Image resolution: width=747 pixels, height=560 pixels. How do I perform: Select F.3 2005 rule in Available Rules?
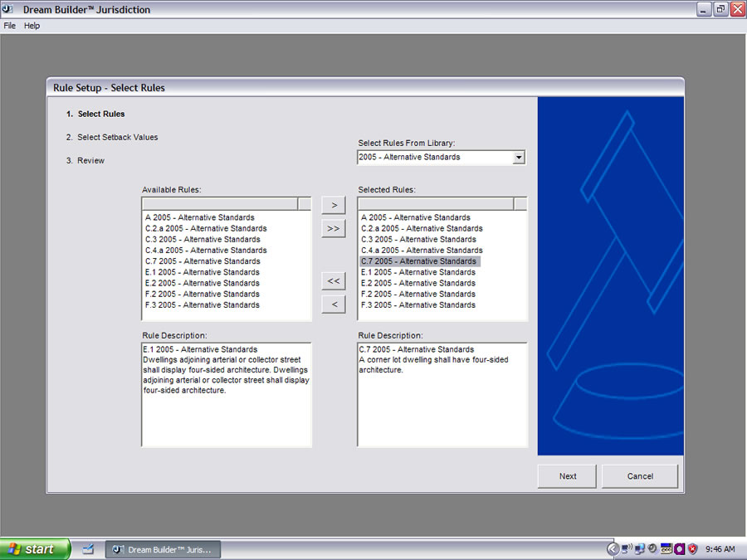[x=202, y=305]
